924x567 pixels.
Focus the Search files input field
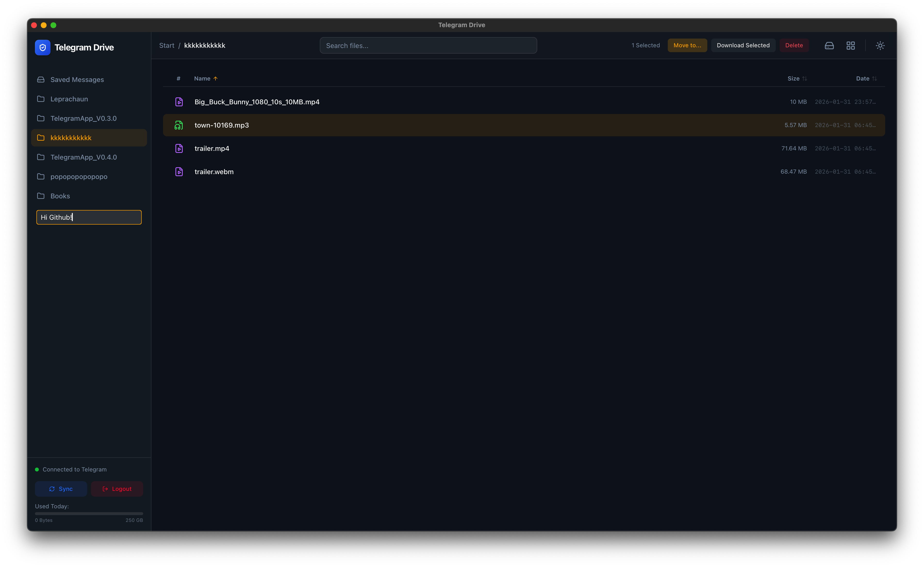(428, 45)
